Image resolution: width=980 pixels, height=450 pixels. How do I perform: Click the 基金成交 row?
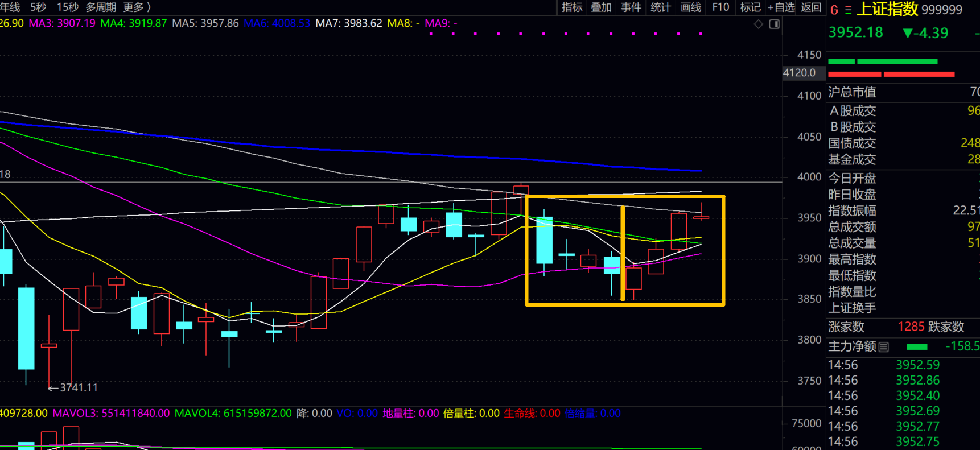point(903,160)
